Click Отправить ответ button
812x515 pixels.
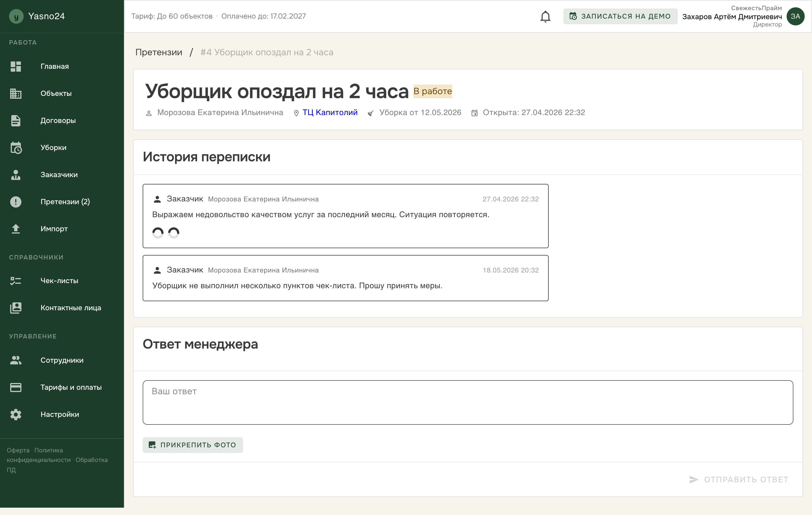[738, 479]
